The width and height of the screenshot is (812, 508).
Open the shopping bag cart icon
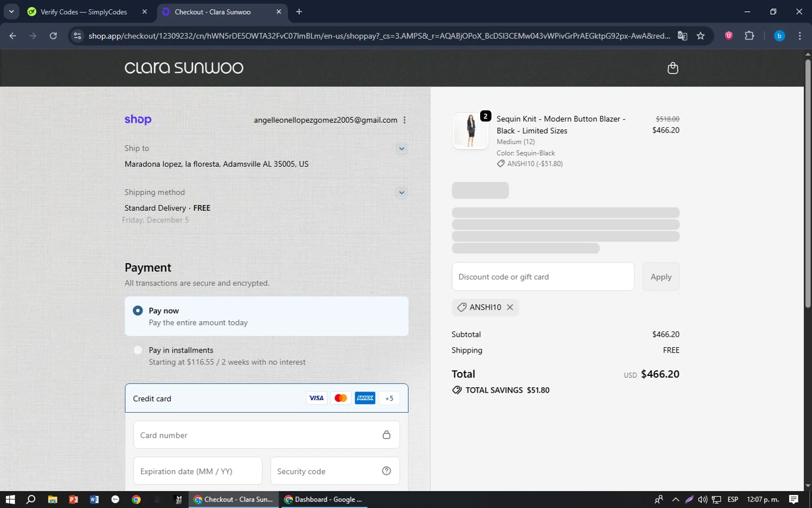coord(673,68)
